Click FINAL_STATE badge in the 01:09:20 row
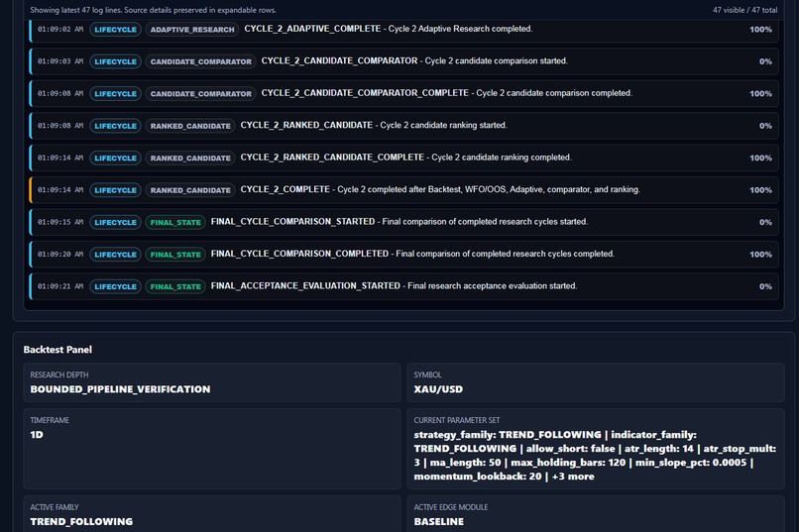The width and height of the screenshot is (799, 532). pos(175,254)
